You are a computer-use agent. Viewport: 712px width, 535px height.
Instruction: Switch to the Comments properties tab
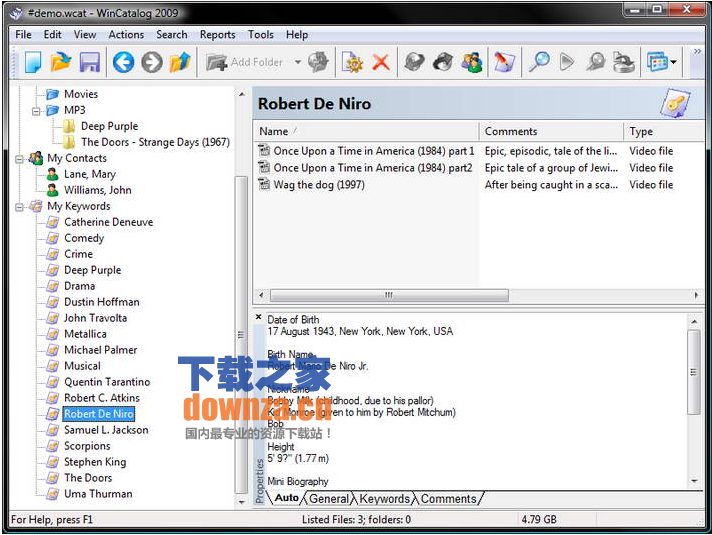pyautogui.click(x=449, y=498)
